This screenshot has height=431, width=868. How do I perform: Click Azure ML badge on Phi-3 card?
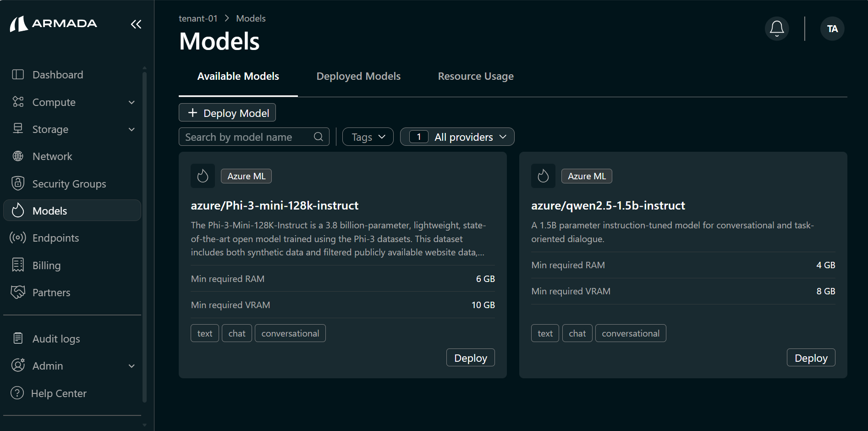(247, 176)
